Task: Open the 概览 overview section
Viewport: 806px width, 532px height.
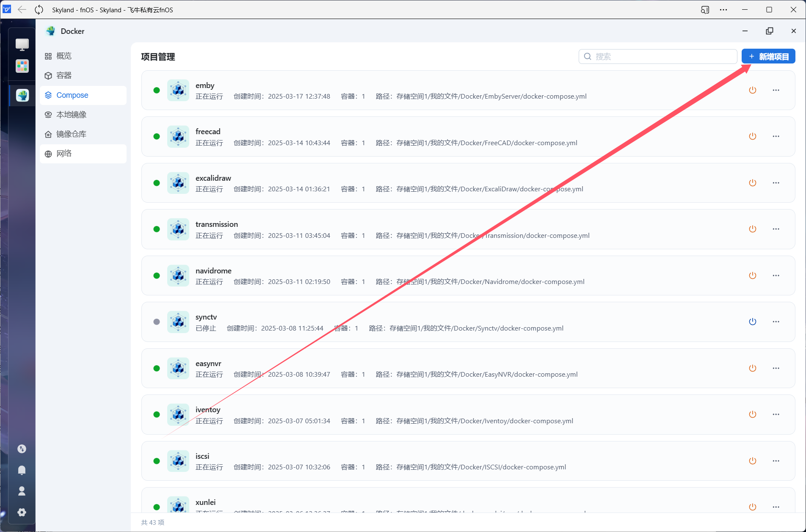Action: point(64,56)
